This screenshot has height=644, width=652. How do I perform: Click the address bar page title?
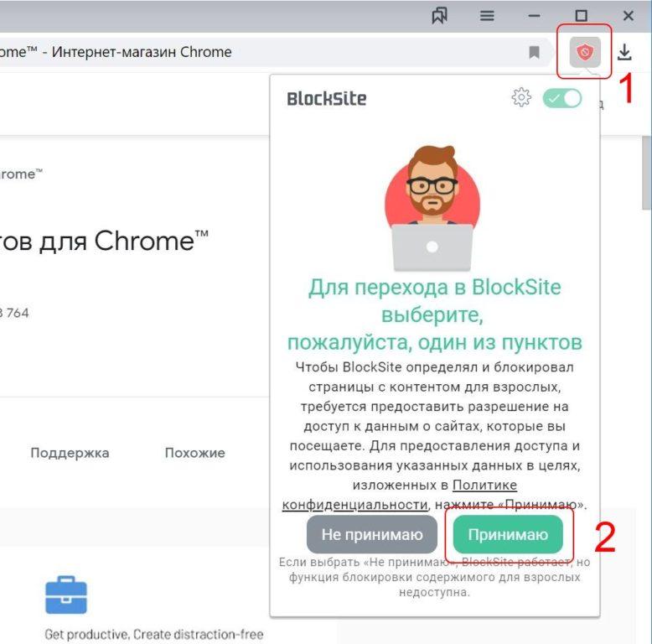(116, 52)
